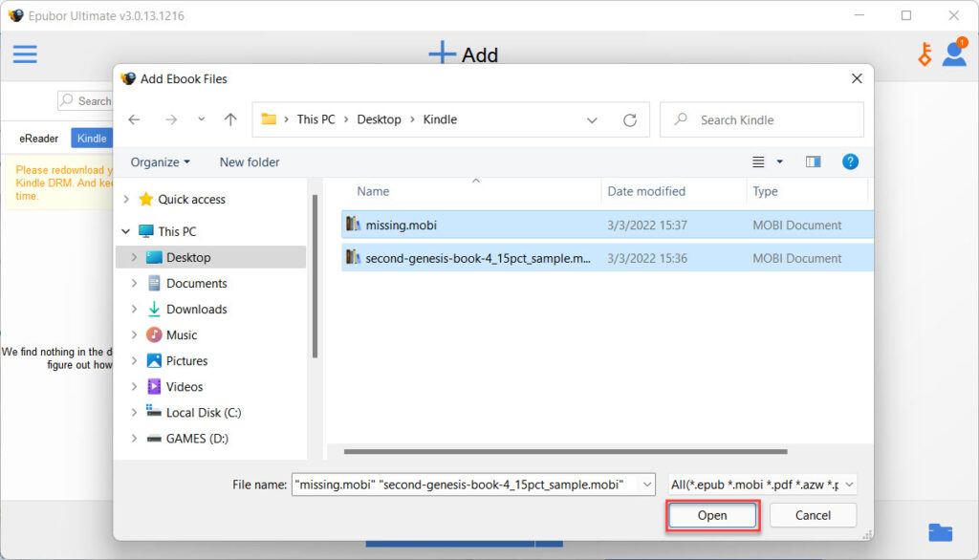Expand the Pictures tree node
The image size is (979, 560).
coord(134,361)
